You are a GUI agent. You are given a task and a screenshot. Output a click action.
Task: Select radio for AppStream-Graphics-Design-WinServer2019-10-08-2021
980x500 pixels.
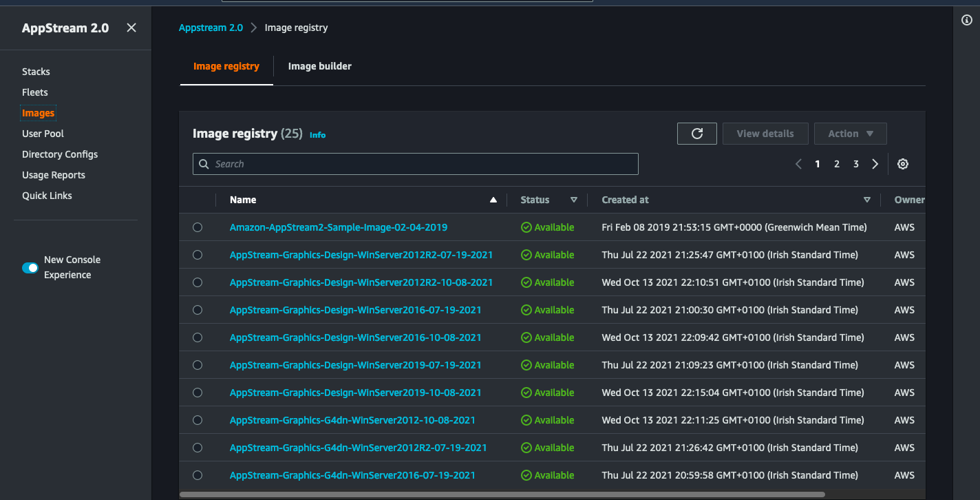[198, 393]
